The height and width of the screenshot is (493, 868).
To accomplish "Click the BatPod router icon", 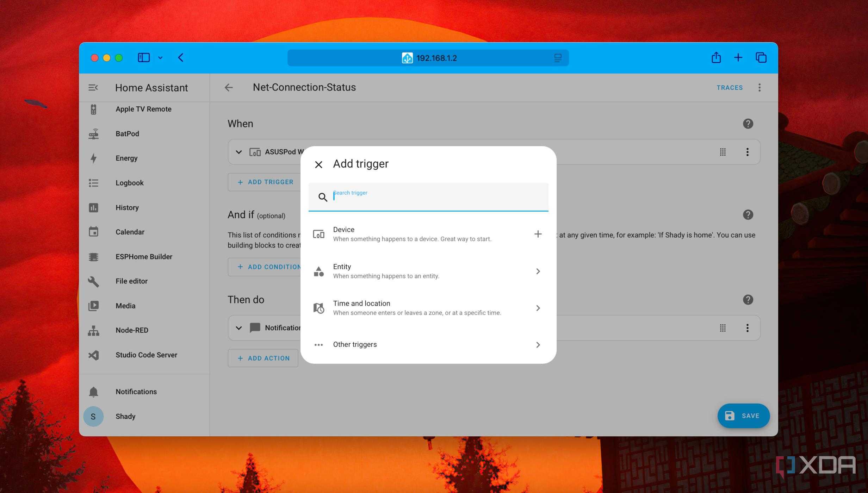I will pos(93,134).
